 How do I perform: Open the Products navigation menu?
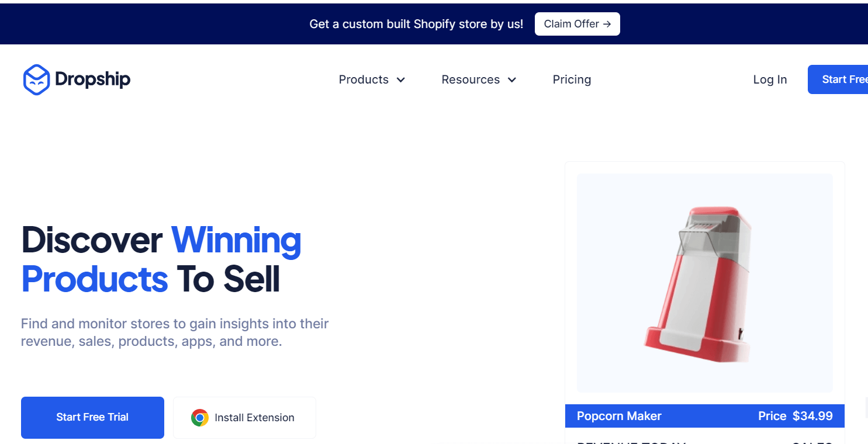[x=364, y=79]
